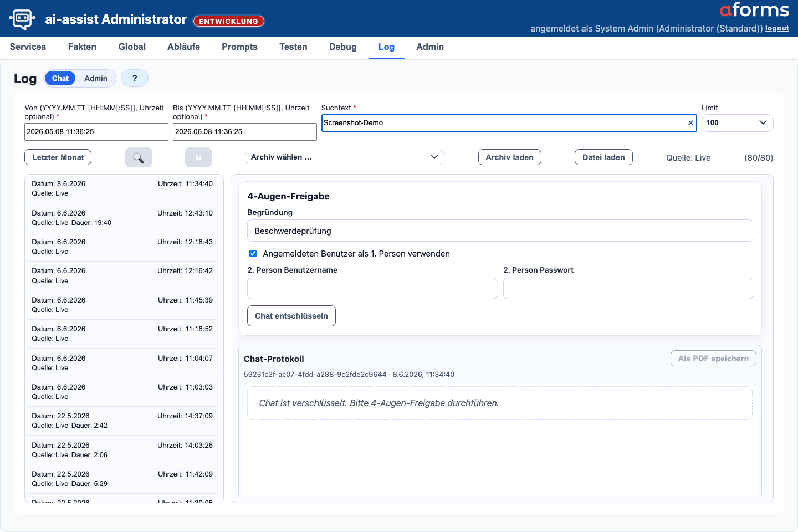Select log entry at Uhrzeit 11:04:07
This screenshot has height=532, width=798.
[122, 363]
